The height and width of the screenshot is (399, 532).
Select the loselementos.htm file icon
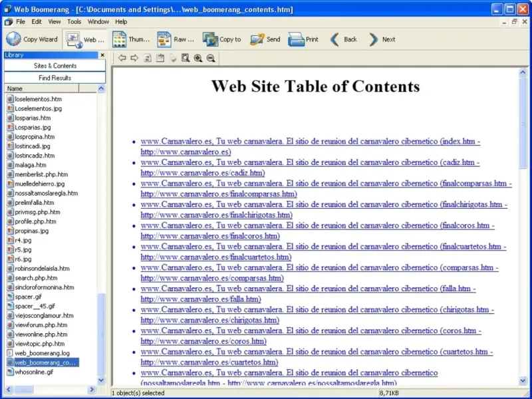tap(10, 99)
